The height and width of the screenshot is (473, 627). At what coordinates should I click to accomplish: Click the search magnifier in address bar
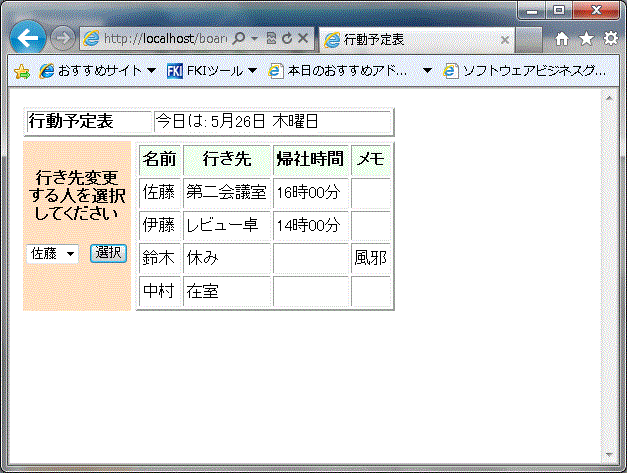(x=239, y=38)
